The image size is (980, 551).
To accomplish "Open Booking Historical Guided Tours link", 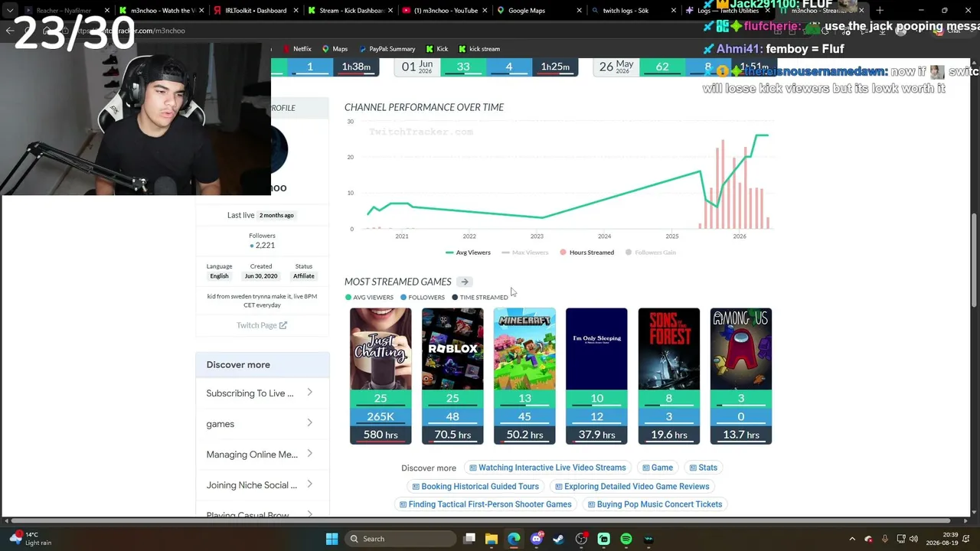I will (475, 486).
